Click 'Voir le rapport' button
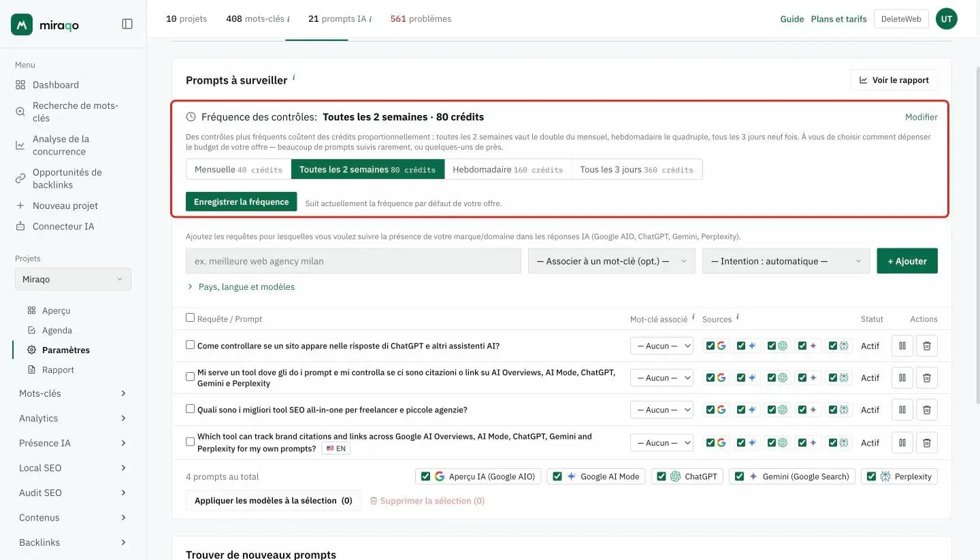The height and width of the screenshot is (560, 980). coord(894,80)
